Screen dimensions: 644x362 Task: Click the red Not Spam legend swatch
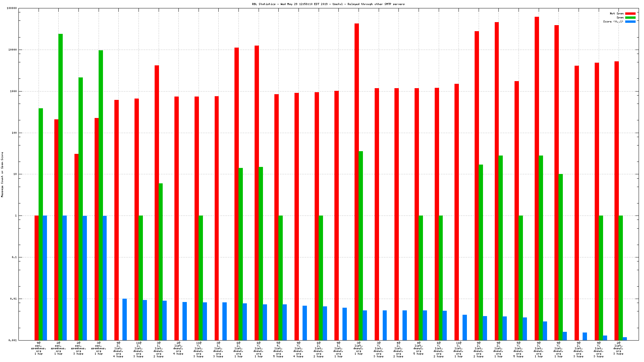point(630,14)
